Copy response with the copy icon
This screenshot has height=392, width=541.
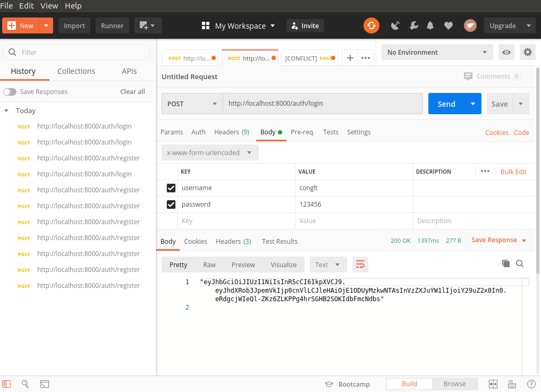(x=505, y=263)
